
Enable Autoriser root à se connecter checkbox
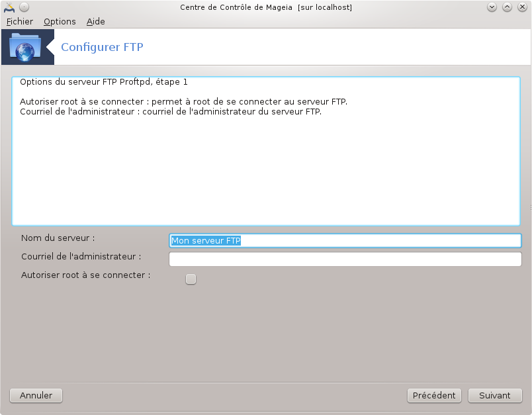(191, 279)
